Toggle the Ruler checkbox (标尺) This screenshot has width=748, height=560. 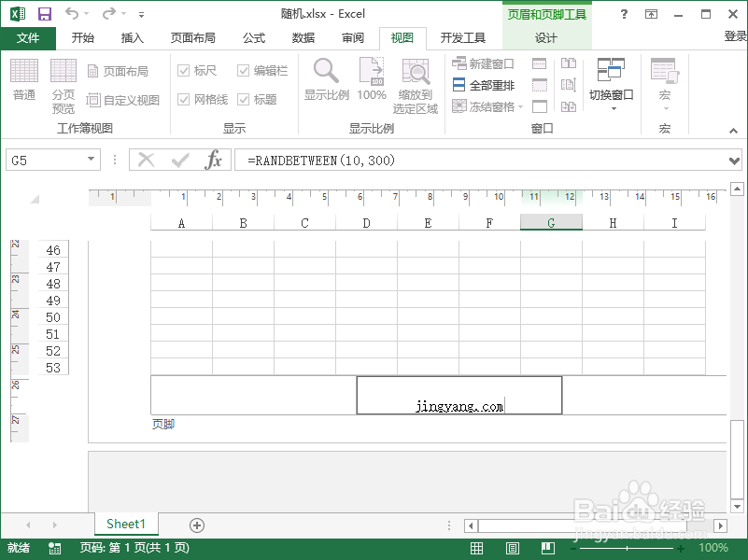click(x=182, y=70)
